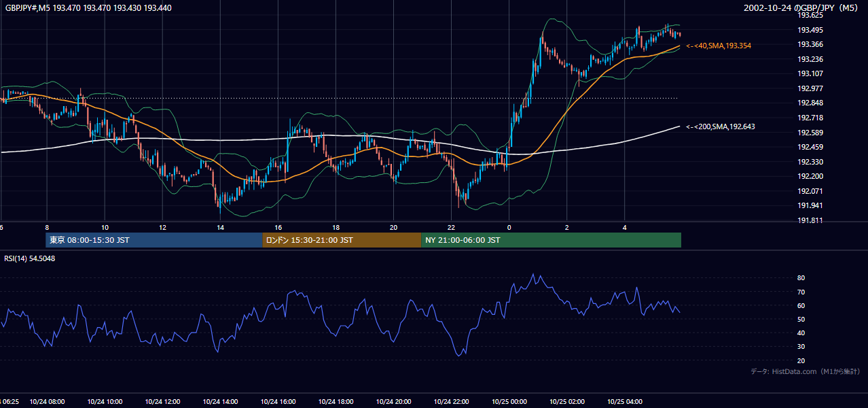Image resolution: width=868 pixels, height=408 pixels.
Task: Click the 10/24 08:00 time label
Action: [x=47, y=402]
